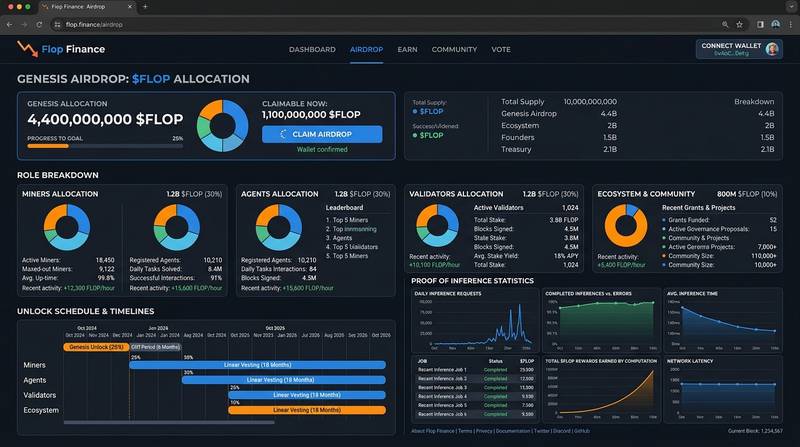Click the Agents Allocation donut chart

pos(279,227)
